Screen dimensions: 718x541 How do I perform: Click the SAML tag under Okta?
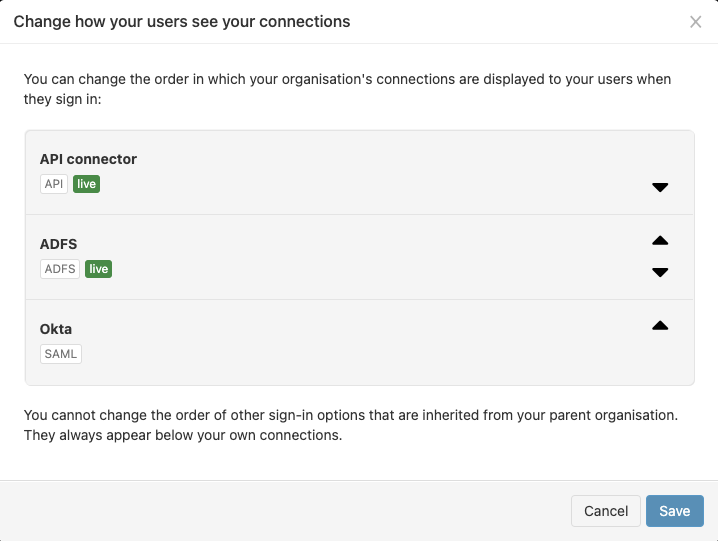[x=61, y=354]
